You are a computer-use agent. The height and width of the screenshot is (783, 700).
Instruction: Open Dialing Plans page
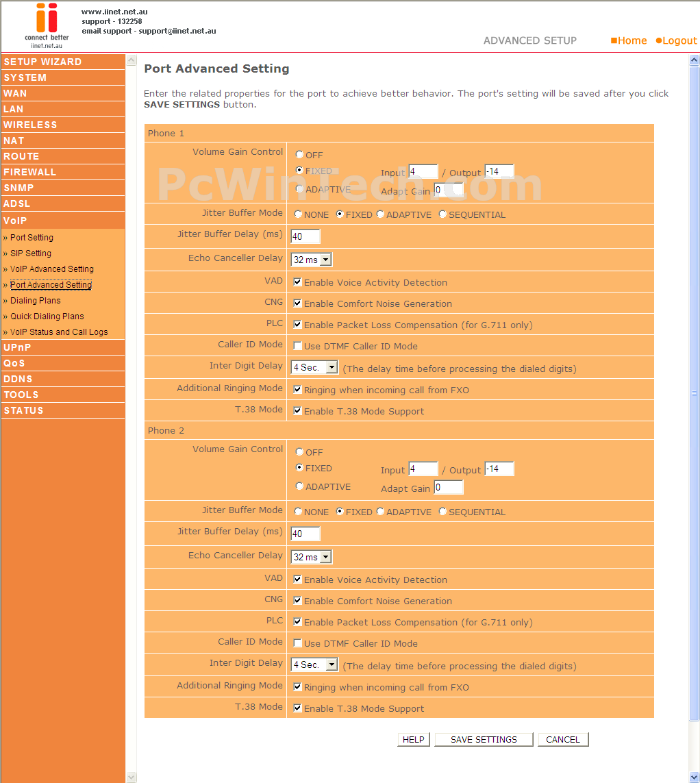click(36, 301)
